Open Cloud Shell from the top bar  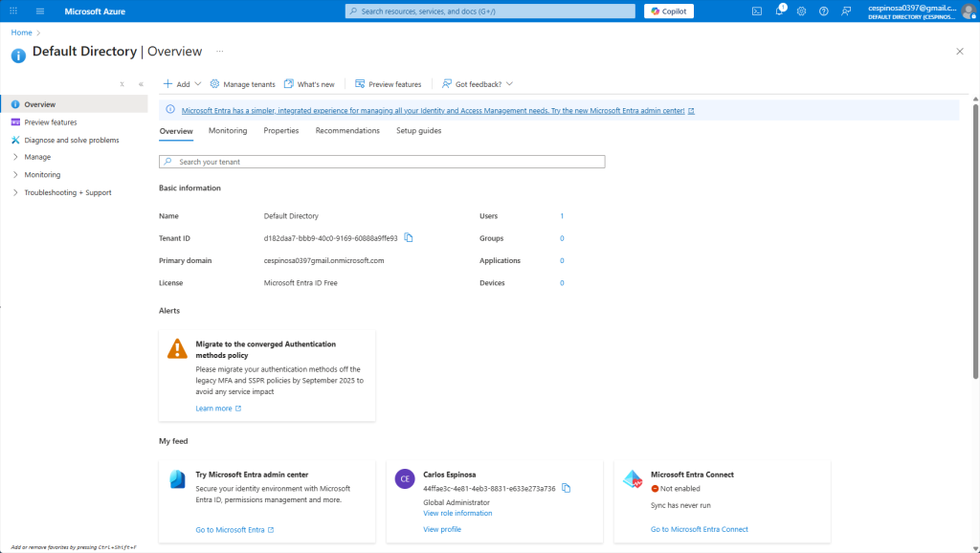(757, 11)
